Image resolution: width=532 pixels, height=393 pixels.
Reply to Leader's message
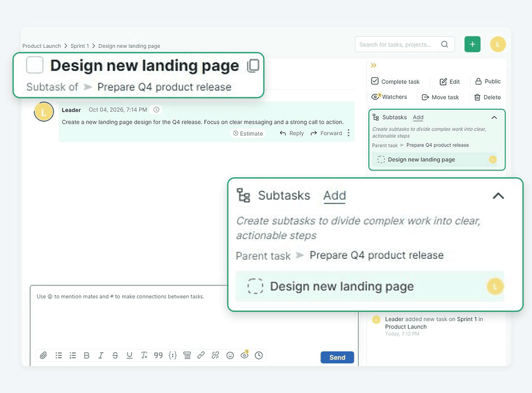292,134
